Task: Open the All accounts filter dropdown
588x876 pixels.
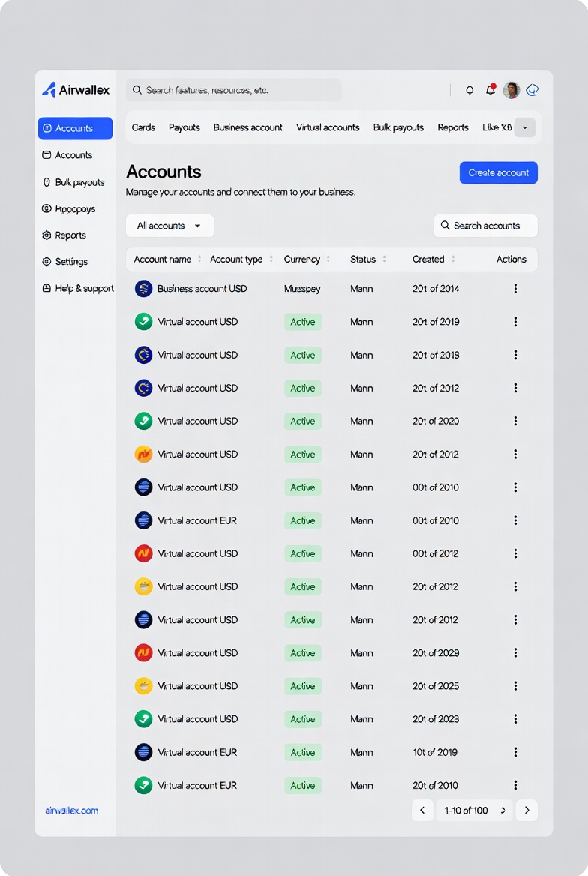Action: tap(169, 225)
